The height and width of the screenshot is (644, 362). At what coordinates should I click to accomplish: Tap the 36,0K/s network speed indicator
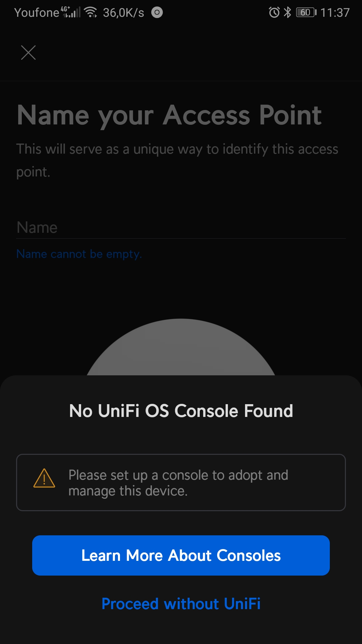[x=123, y=13]
